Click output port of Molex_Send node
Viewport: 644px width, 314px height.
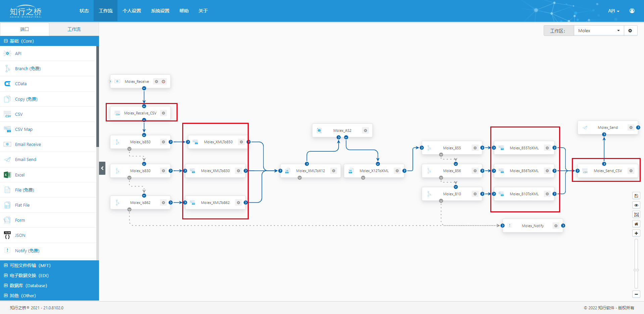pyautogui.click(x=638, y=127)
